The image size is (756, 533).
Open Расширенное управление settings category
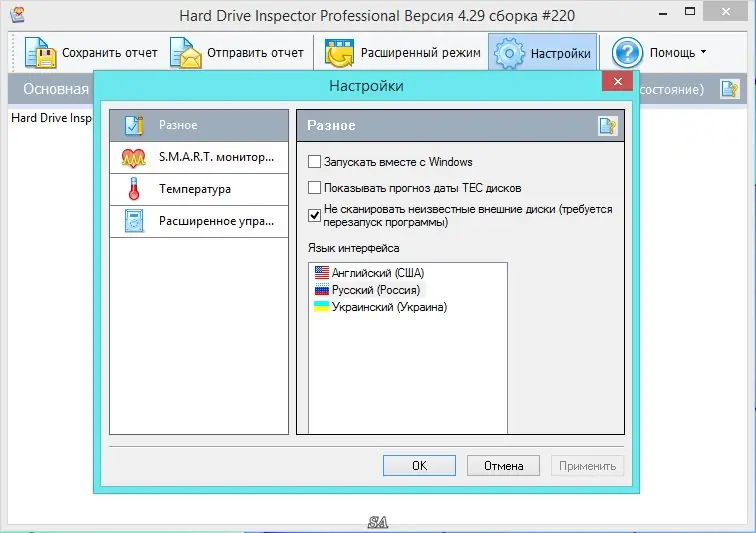coord(199,221)
